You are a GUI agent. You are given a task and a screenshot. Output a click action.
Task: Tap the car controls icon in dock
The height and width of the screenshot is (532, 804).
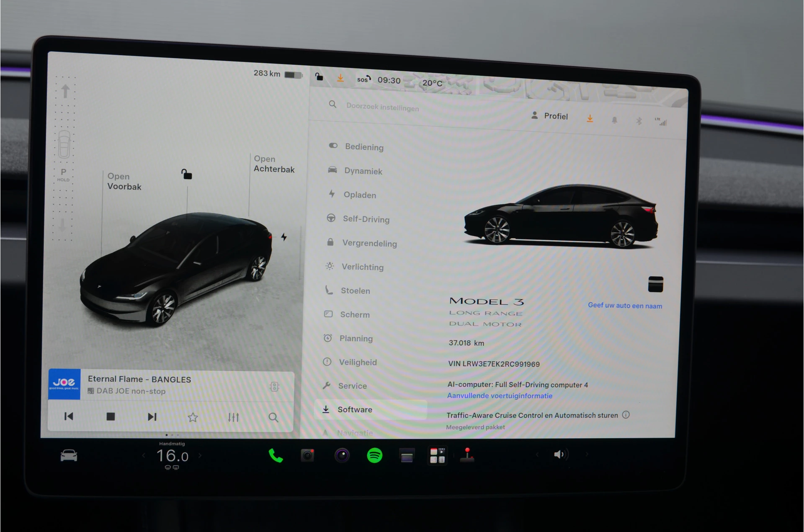click(x=69, y=455)
